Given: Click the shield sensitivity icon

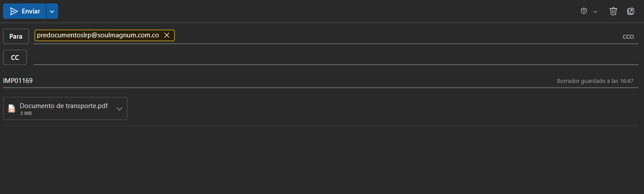Looking at the screenshot, I should click(584, 11).
